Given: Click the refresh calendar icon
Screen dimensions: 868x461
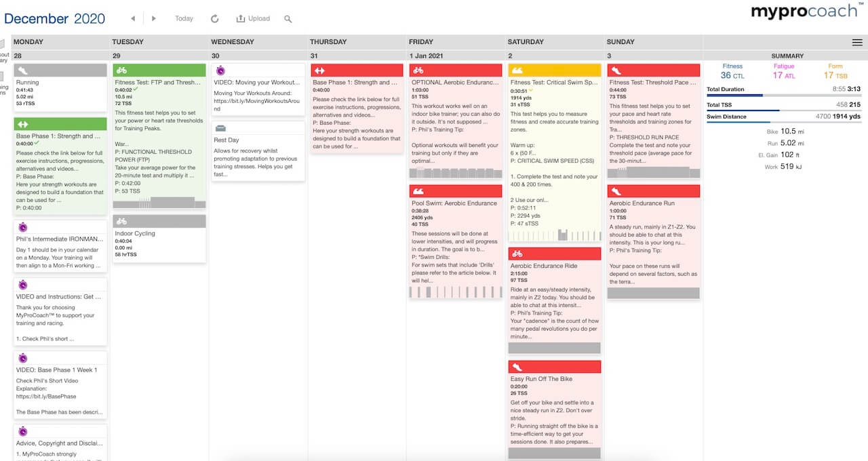Looking at the screenshot, I should point(215,19).
